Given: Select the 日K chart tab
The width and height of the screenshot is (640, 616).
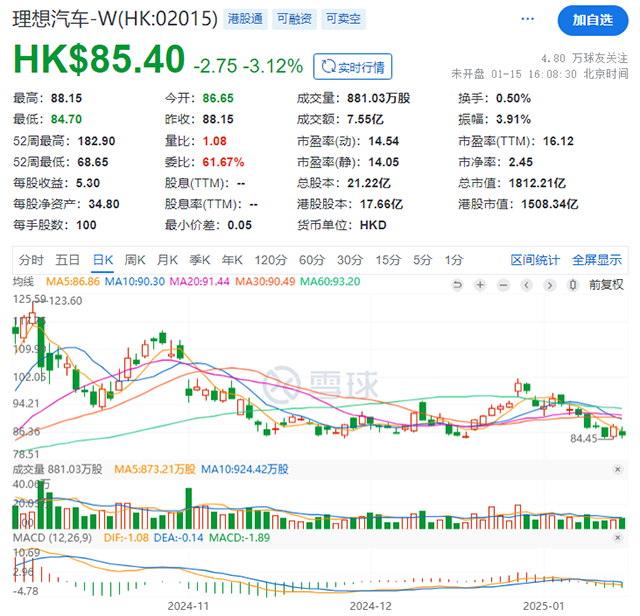Looking at the screenshot, I should coord(103,260).
